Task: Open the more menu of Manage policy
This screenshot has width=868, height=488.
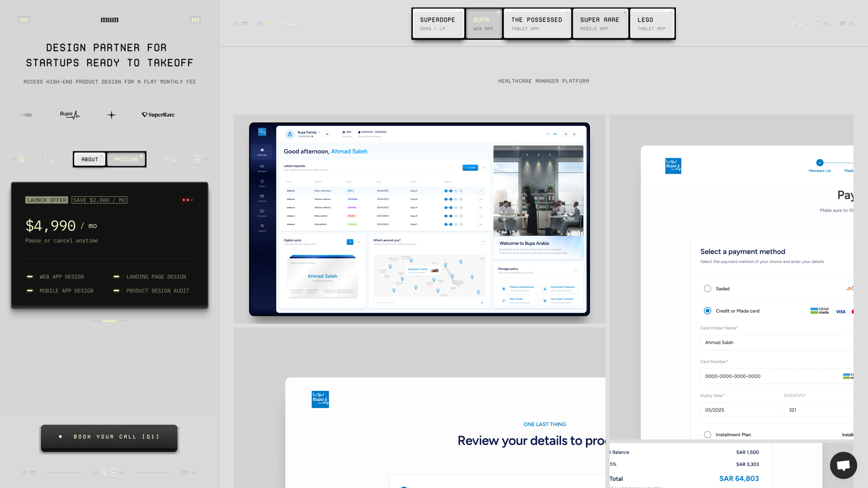Action: (576, 271)
